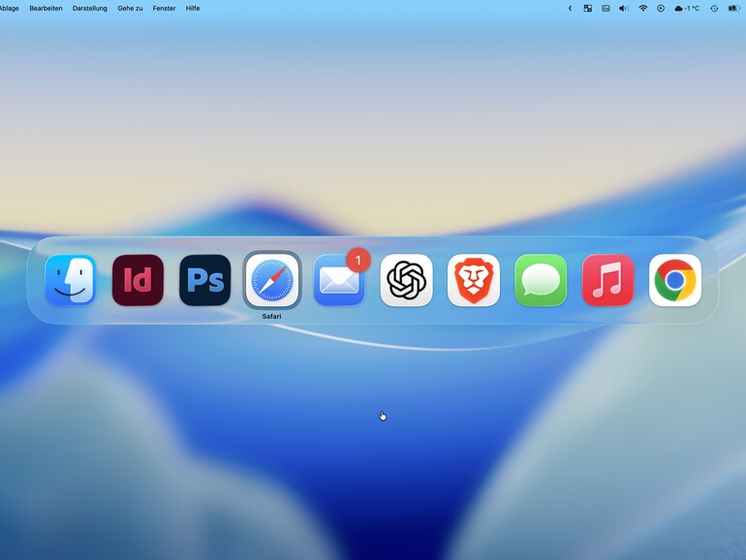
Task: Click Mail's red notification badge
Action: pyautogui.click(x=358, y=261)
